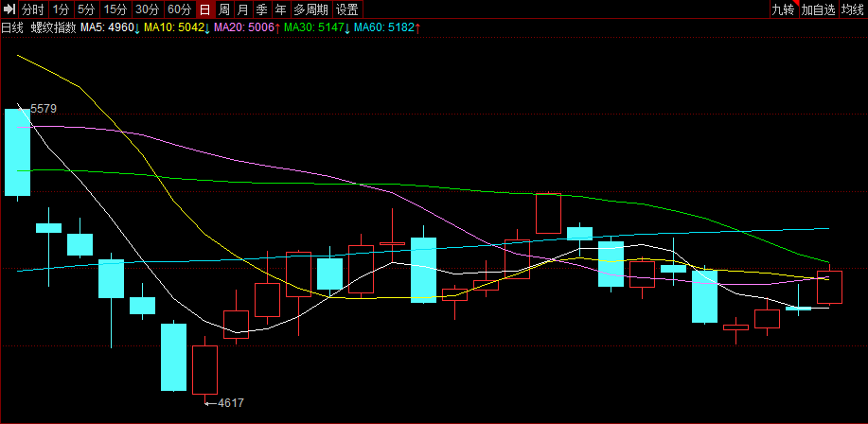Switch to the 分时 intraday tab
The height and width of the screenshot is (424, 868).
pyautogui.click(x=33, y=9)
